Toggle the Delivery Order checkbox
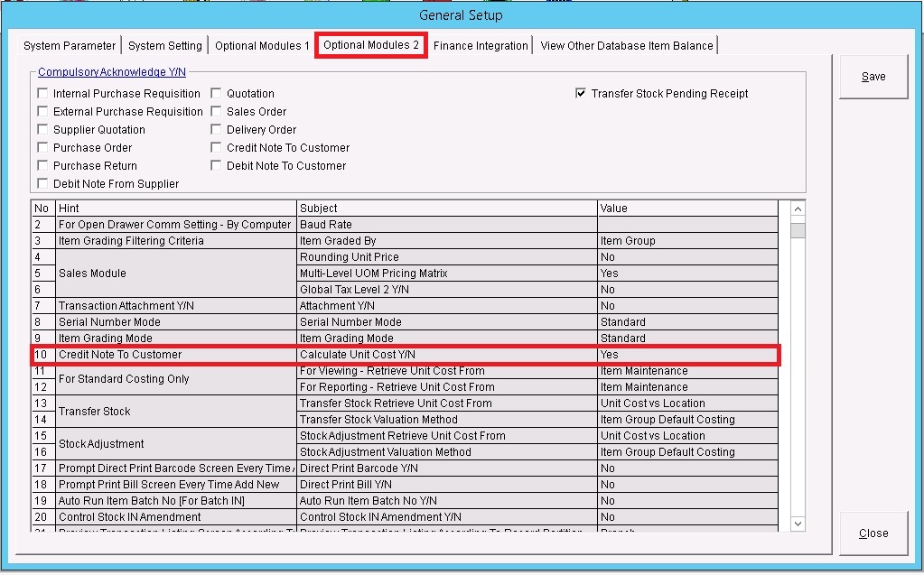924x575 pixels. pyautogui.click(x=217, y=130)
